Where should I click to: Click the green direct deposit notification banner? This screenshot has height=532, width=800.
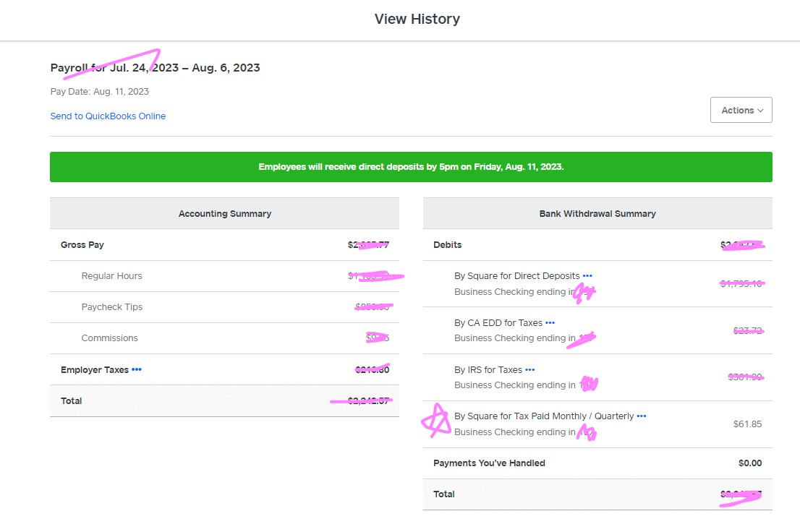pyautogui.click(x=411, y=167)
